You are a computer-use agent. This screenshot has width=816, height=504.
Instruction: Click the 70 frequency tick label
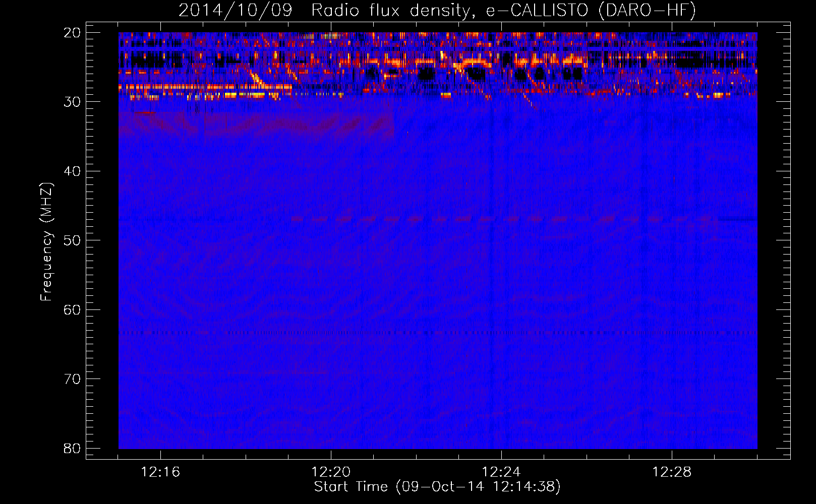pos(72,379)
